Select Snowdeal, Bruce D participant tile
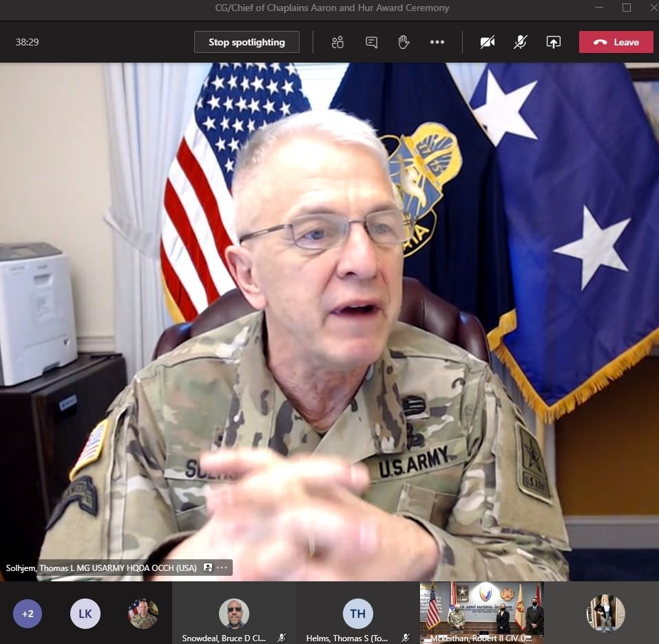The image size is (659, 644). tap(234, 613)
